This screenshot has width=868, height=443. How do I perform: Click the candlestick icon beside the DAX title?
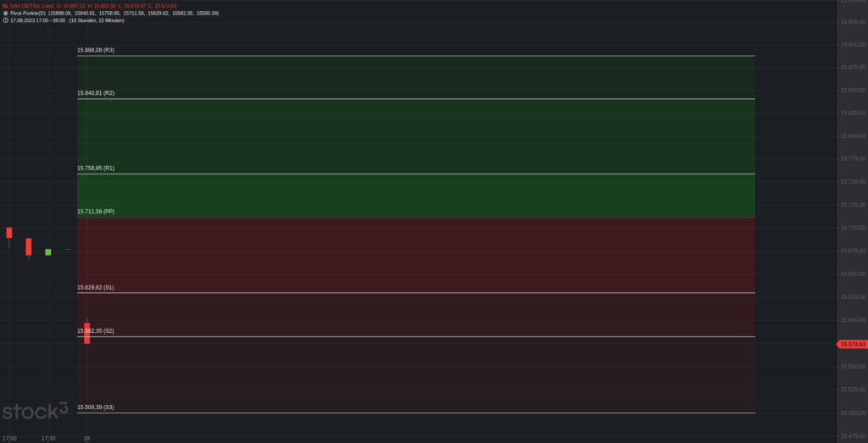(5, 6)
